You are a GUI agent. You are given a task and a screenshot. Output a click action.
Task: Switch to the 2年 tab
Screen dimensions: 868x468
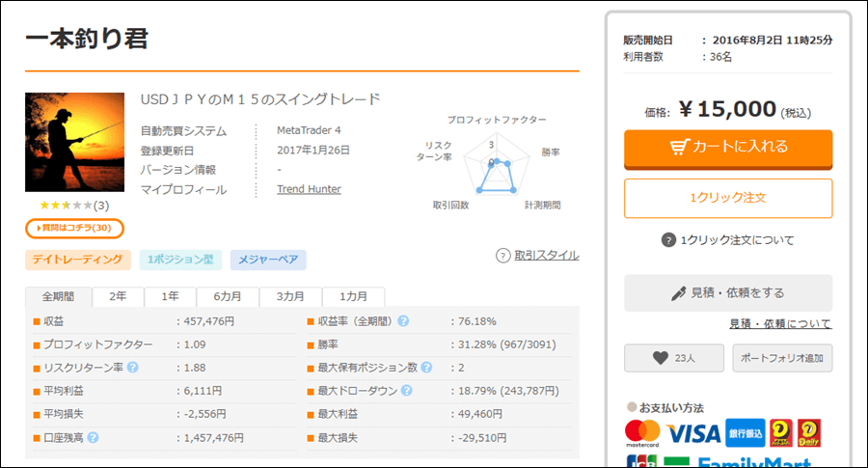[x=117, y=297]
